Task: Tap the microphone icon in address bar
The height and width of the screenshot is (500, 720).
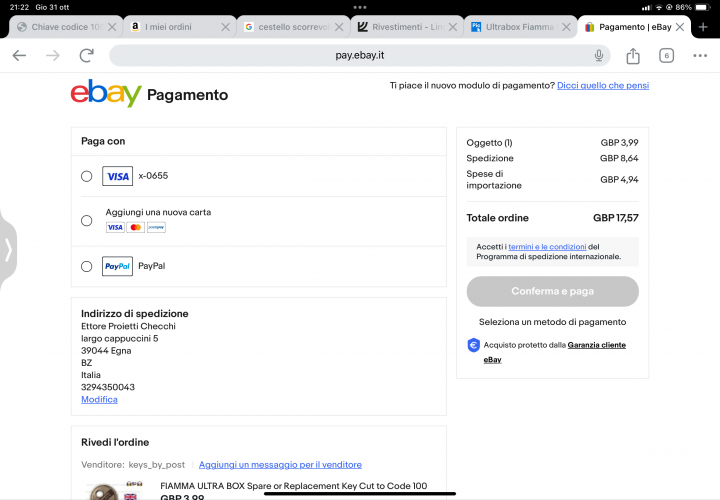Action: pos(598,55)
